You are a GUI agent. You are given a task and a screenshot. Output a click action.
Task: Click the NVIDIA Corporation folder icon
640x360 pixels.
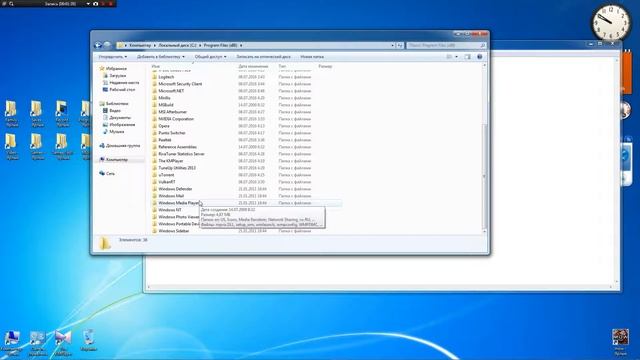(155, 119)
